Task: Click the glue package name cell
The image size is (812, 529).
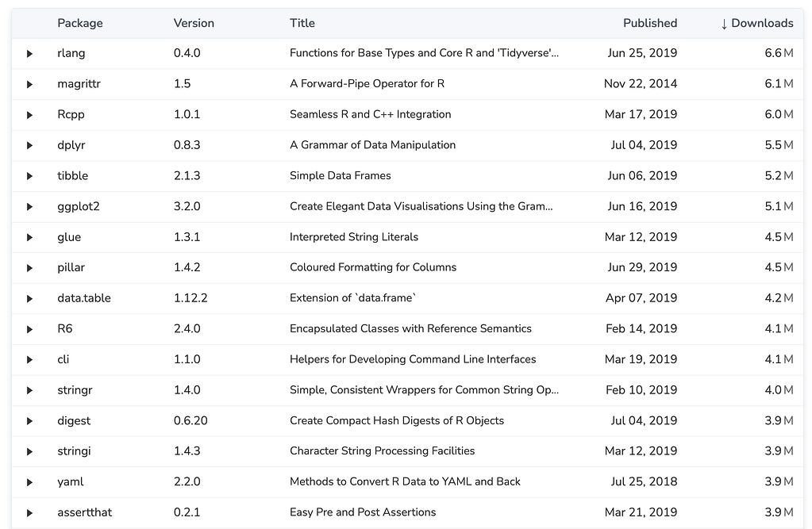Action: (69, 237)
